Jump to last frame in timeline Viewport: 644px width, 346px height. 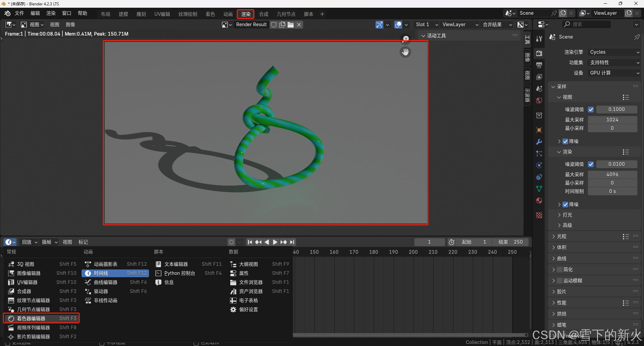click(292, 242)
